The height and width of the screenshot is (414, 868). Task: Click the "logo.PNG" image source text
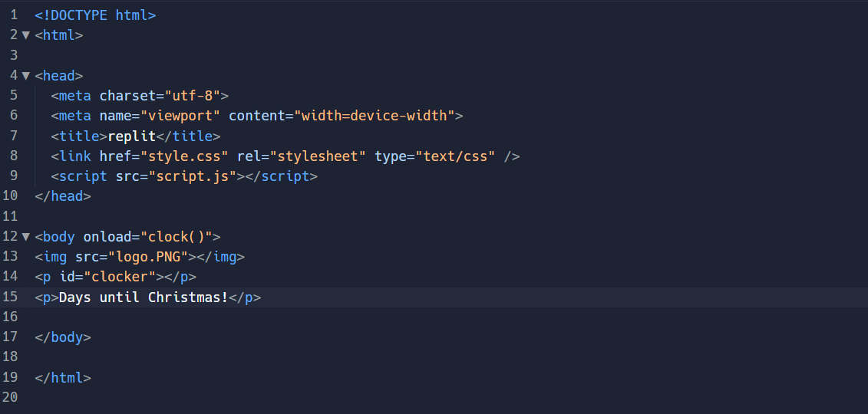click(148, 257)
